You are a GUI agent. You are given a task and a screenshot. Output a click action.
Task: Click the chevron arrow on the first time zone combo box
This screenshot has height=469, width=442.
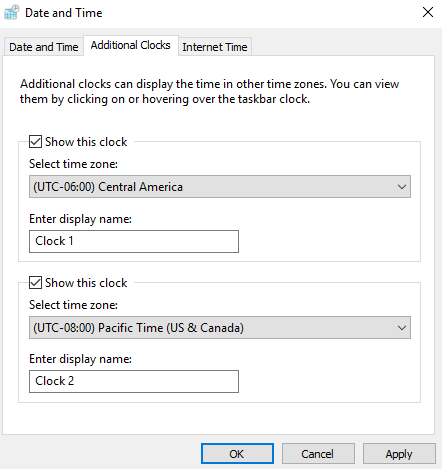[402, 187]
